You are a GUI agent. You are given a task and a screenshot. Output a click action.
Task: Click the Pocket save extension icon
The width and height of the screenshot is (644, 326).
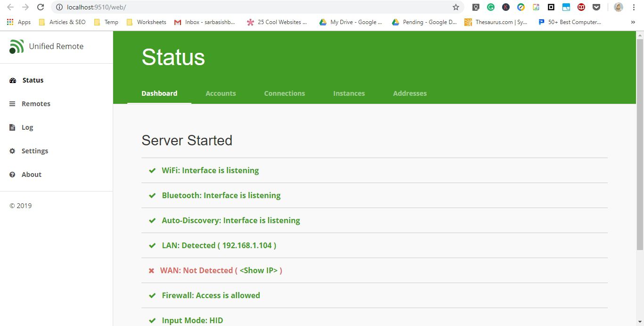click(x=596, y=7)
